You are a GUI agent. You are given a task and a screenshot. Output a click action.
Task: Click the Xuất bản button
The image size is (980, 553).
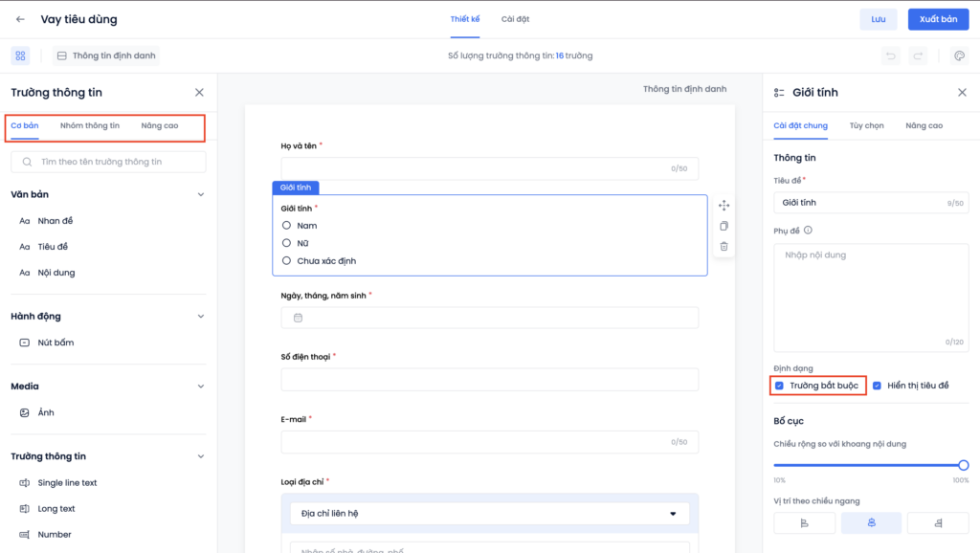[938, 19]
